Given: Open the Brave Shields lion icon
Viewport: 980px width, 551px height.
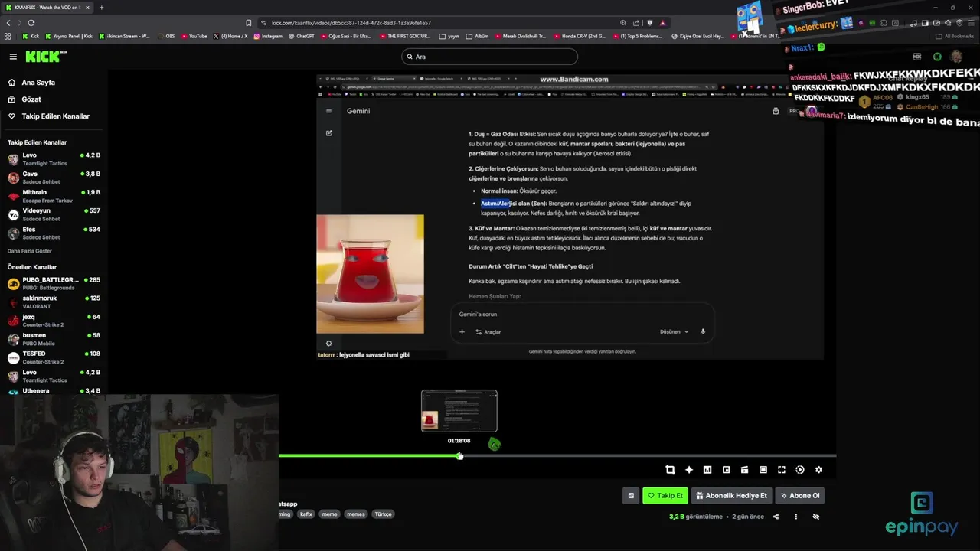Looking at the screenshot, I should point(650,23).
